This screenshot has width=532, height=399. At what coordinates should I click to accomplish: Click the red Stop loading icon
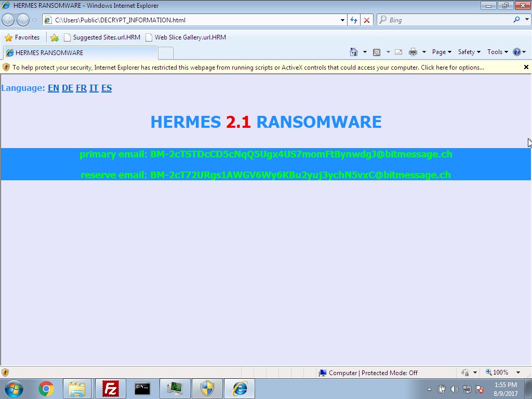coord(367,20)
